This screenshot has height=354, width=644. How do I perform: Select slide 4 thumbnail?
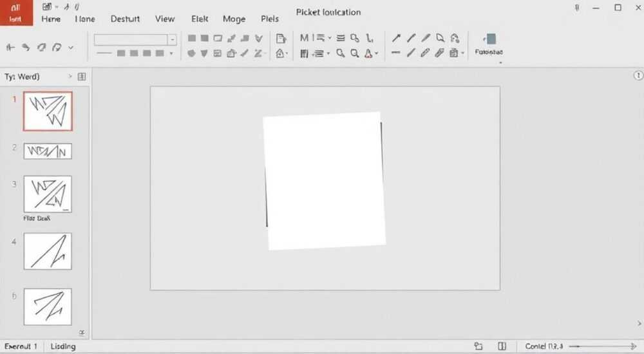click(48, 251)
